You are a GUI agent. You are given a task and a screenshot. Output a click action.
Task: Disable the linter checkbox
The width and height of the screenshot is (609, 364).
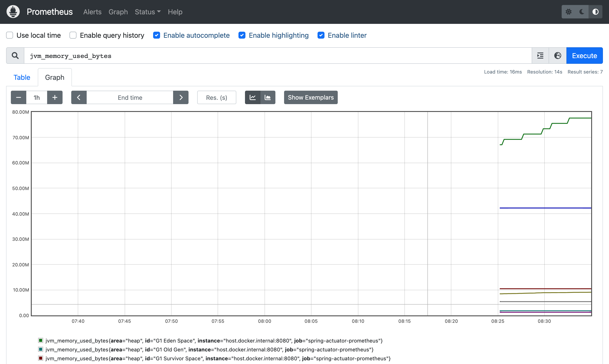click(x=321, y=35)
